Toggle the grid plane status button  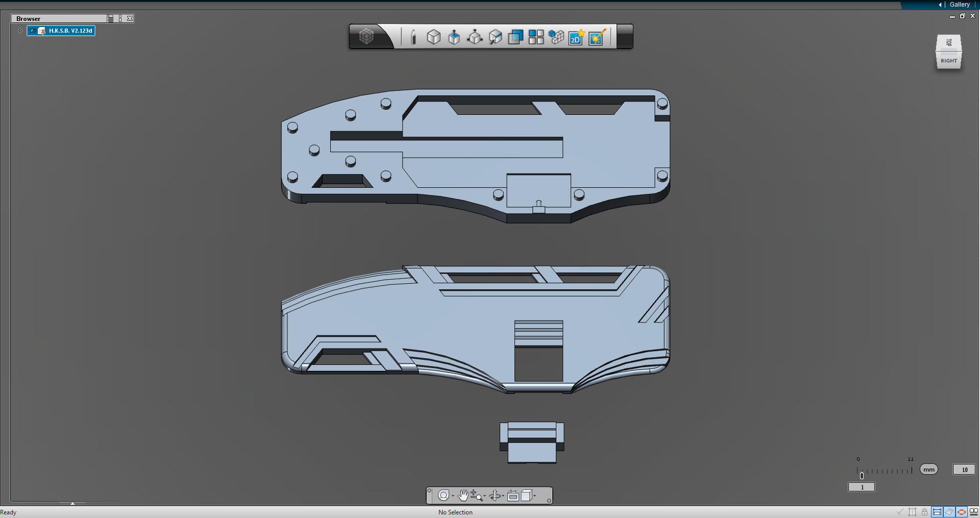[x=949, y=512]
